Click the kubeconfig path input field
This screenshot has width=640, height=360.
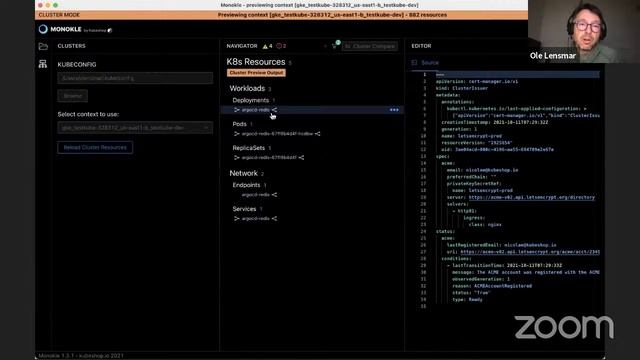click(x=135, y=78)
